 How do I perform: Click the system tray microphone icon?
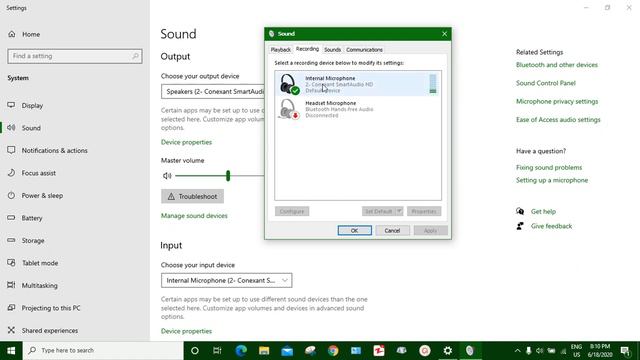click(529, 351)
